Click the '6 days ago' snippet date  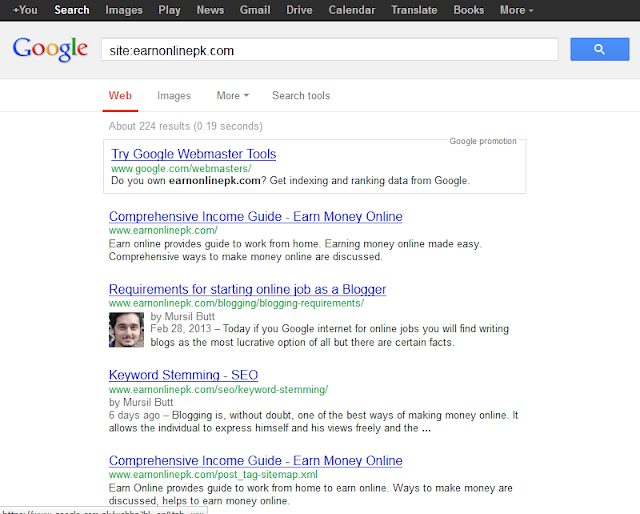pos(134,415)
